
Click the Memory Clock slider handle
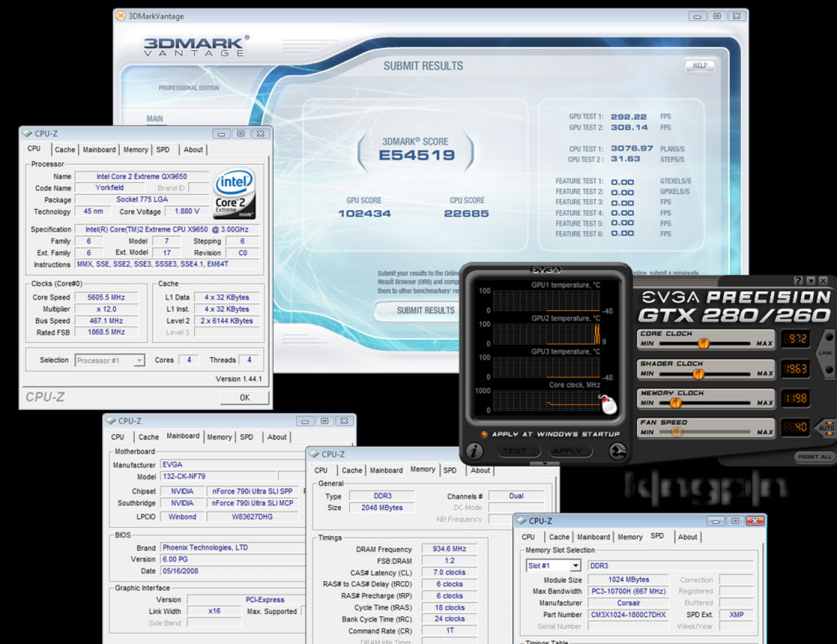point(675,403)
